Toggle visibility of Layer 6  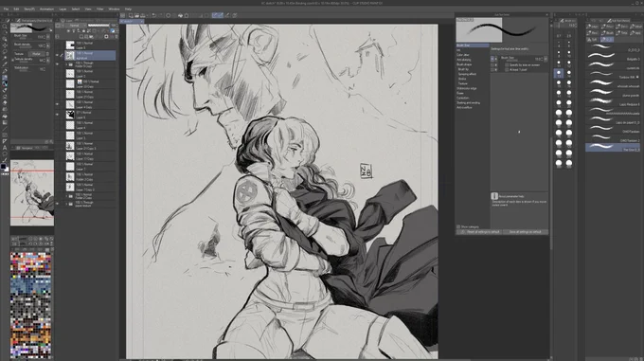click(57, 115)
